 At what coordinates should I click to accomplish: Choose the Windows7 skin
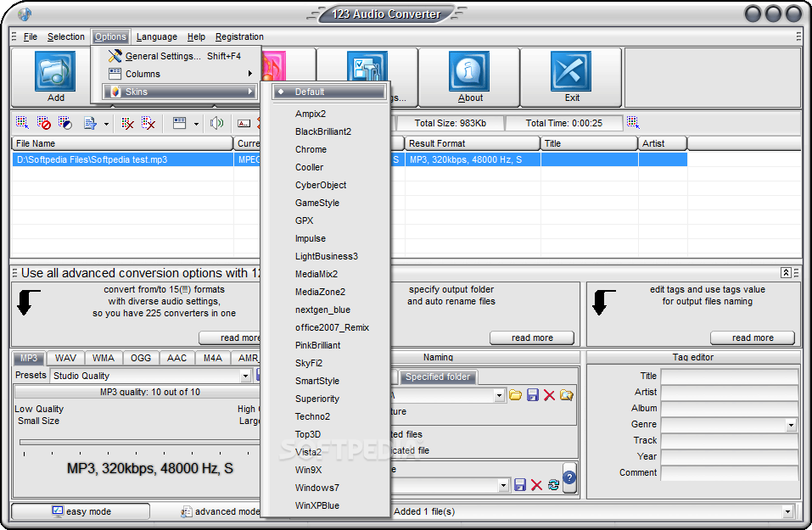pos(317,488)
